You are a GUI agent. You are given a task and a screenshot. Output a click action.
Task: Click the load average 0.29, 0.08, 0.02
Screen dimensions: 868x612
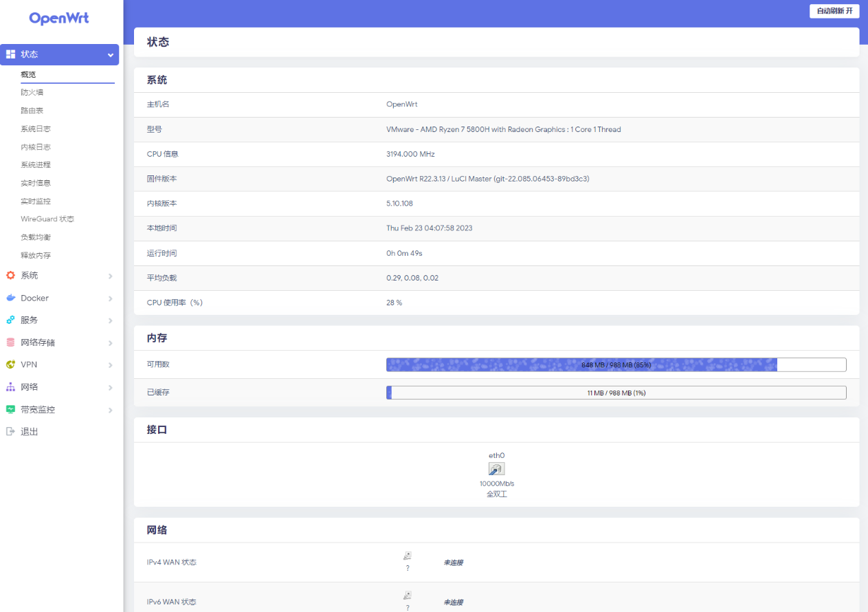412,278
